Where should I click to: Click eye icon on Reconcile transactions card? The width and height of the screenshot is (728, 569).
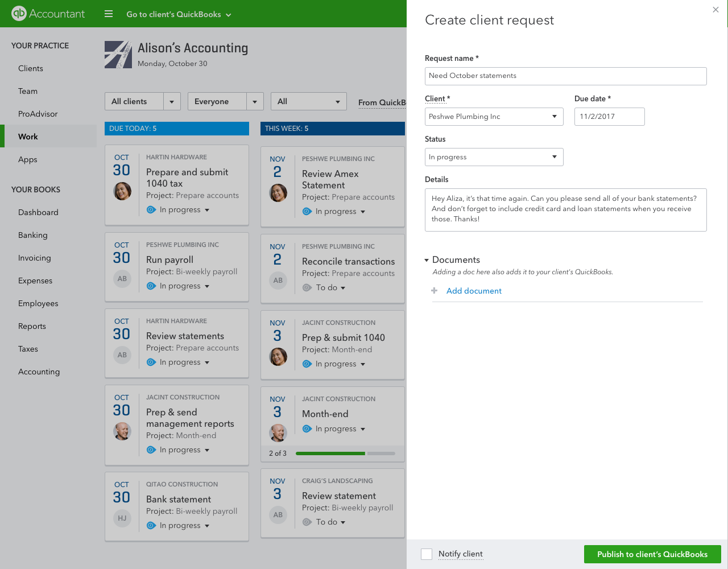pos(307,288)
